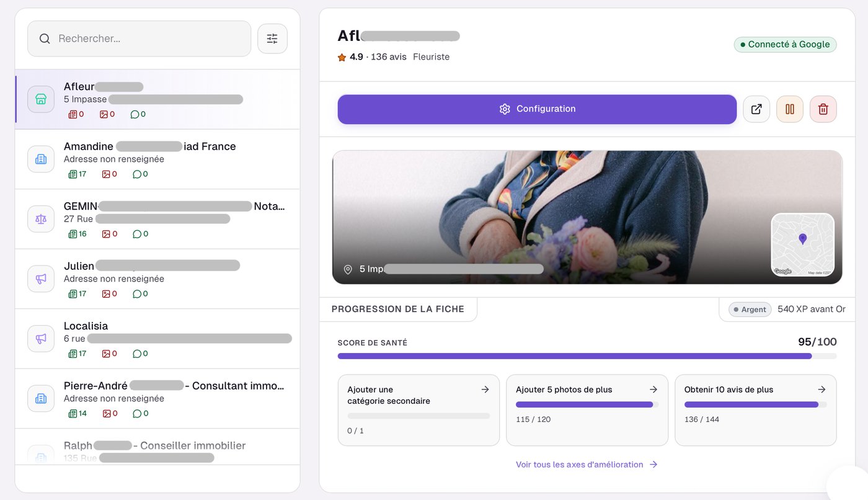Focus the Rechercher search field
The image size is (868, 500).
point(139,38)
